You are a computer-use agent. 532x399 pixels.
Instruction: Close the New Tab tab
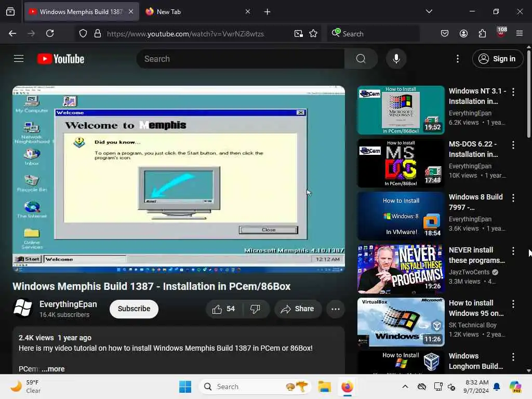point(248,11)
